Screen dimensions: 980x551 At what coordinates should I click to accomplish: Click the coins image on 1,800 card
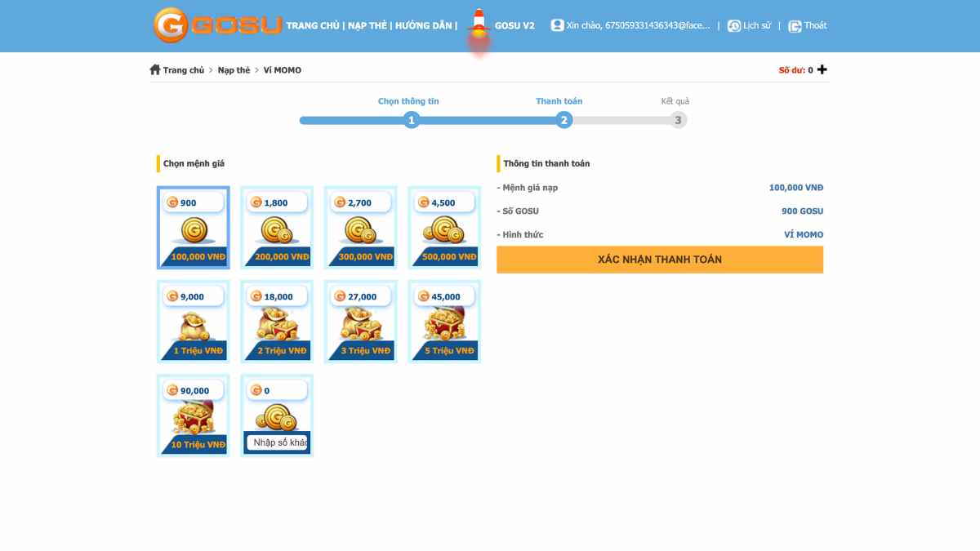pyautogui.click(x=277, y=232)
